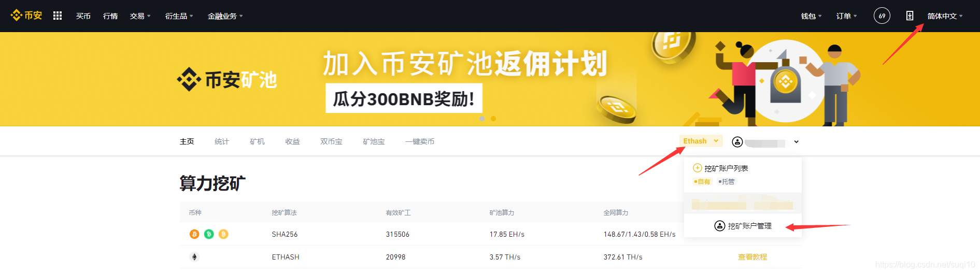Select the blurred account entry in the list
Image resolution: width=980 pixels, height=274 pixels.
pos(743,203)
